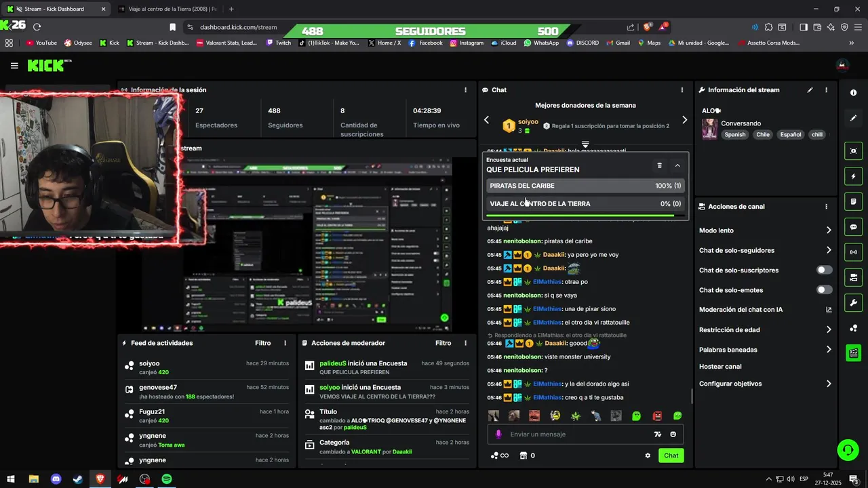Go to the next top donor with the right arrow

click(x=684, y=120)
